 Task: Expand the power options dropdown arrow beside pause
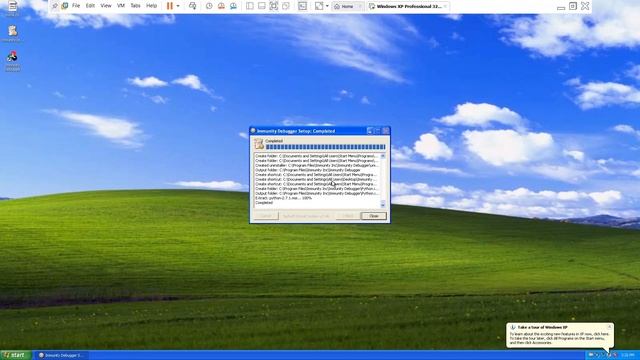178,6
